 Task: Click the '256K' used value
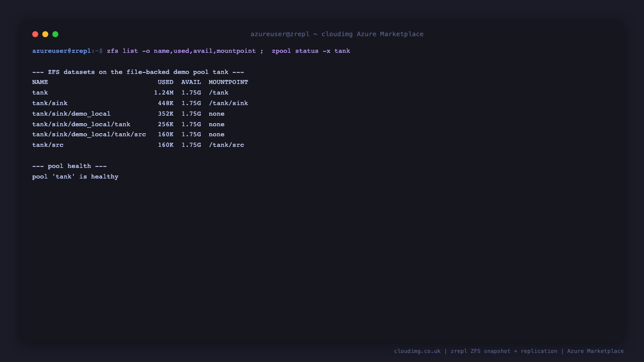166,125
